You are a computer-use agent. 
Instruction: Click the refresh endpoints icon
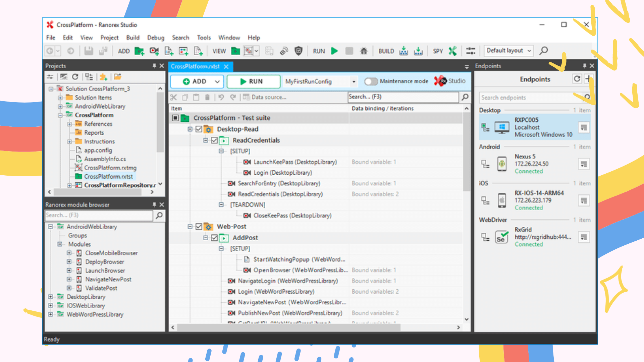coord(577,79)
